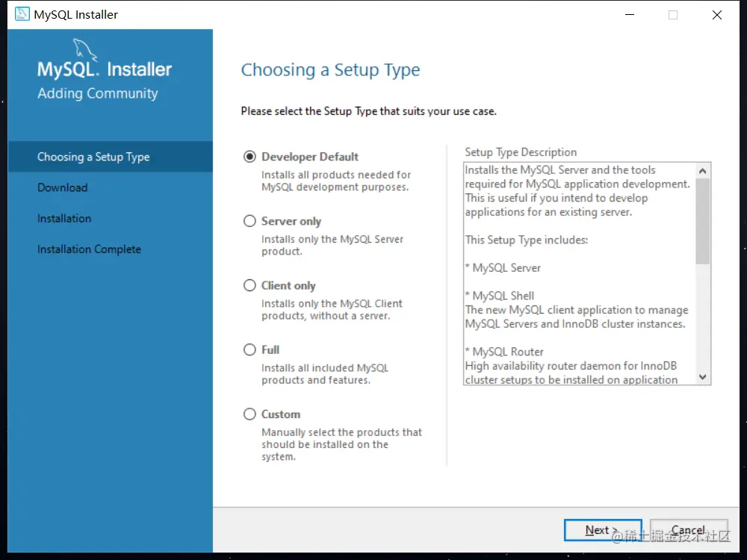The width and height of the screenshot is (747, 560).
Task: Click 'Installs all products needed' description text
Action: pos(336,181)
